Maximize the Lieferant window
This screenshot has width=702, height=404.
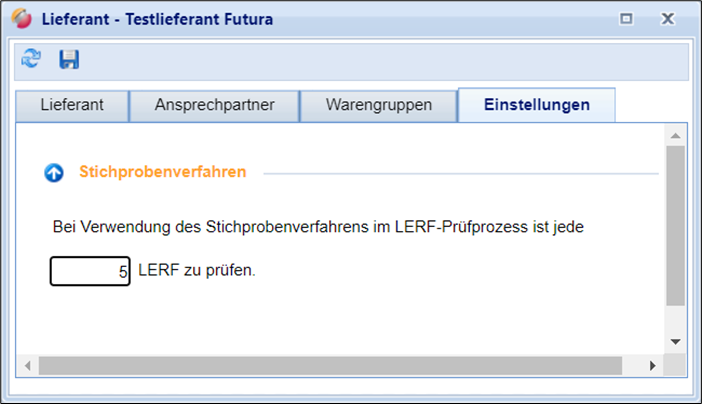(x=627, y=18)
